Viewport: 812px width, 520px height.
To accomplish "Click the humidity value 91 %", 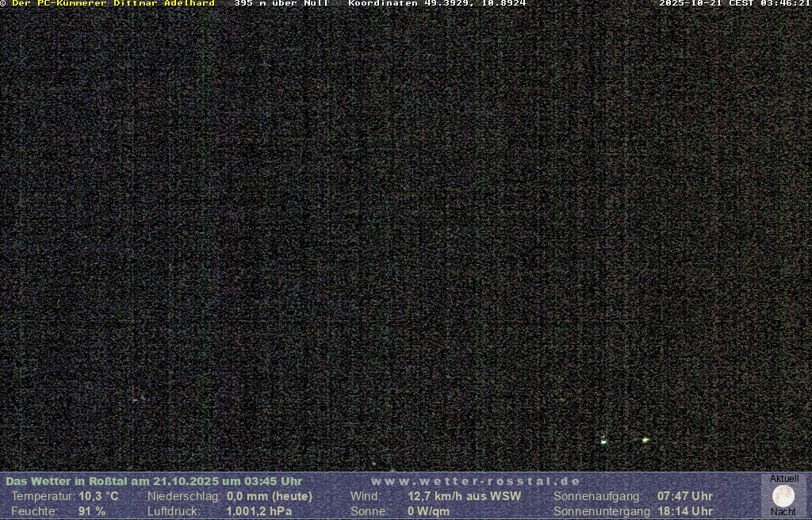I will (92, 511).
